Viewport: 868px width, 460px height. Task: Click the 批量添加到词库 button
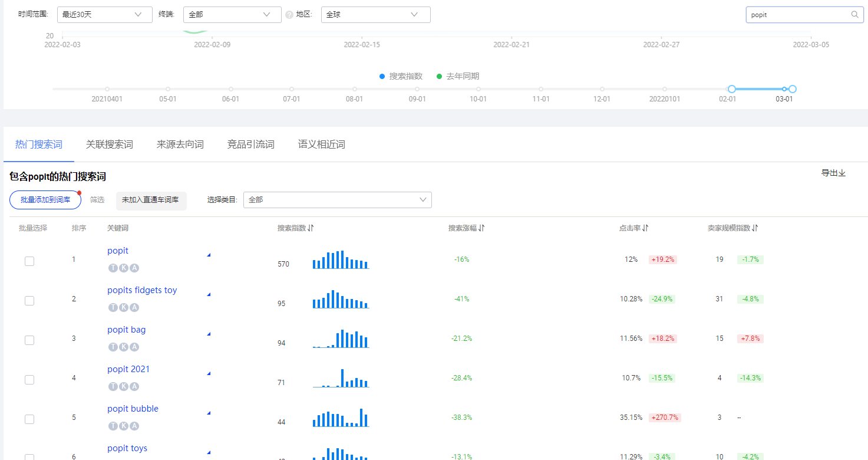coord(45,199)
